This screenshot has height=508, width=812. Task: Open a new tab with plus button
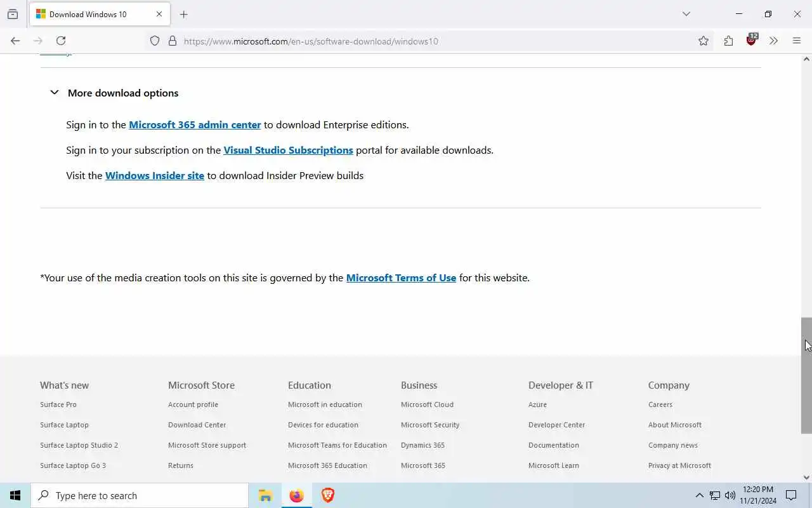[183, 14]
